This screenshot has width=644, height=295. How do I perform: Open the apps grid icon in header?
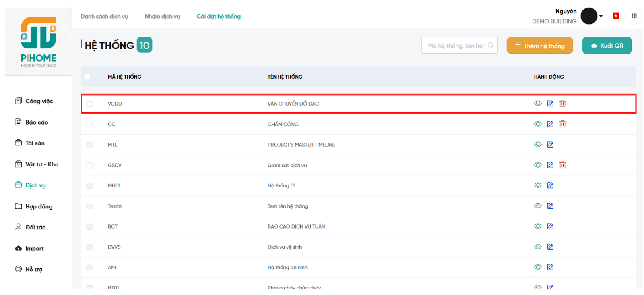[634, 16]
